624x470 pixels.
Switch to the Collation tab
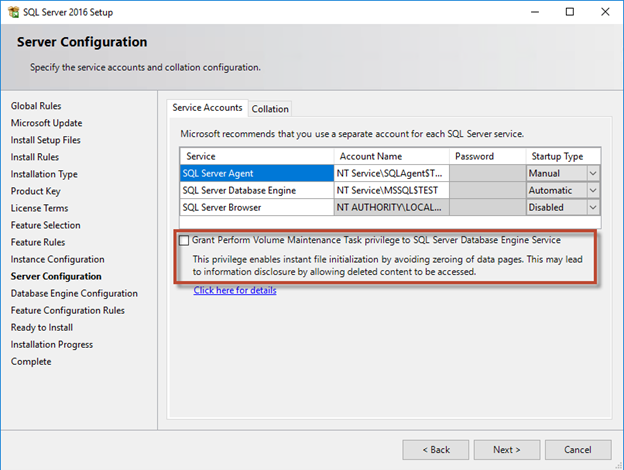(x=269, y=109)
